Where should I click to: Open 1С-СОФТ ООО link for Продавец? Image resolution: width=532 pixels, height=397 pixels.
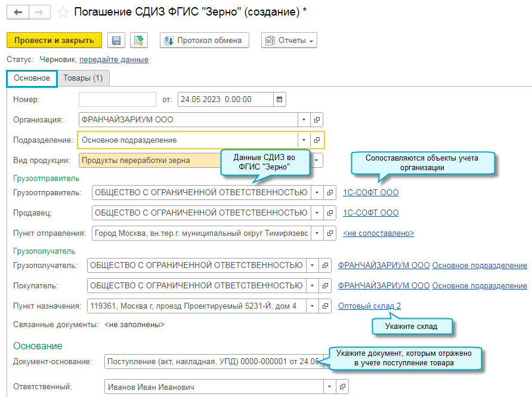pyautogui.click(x=370, y=213)
